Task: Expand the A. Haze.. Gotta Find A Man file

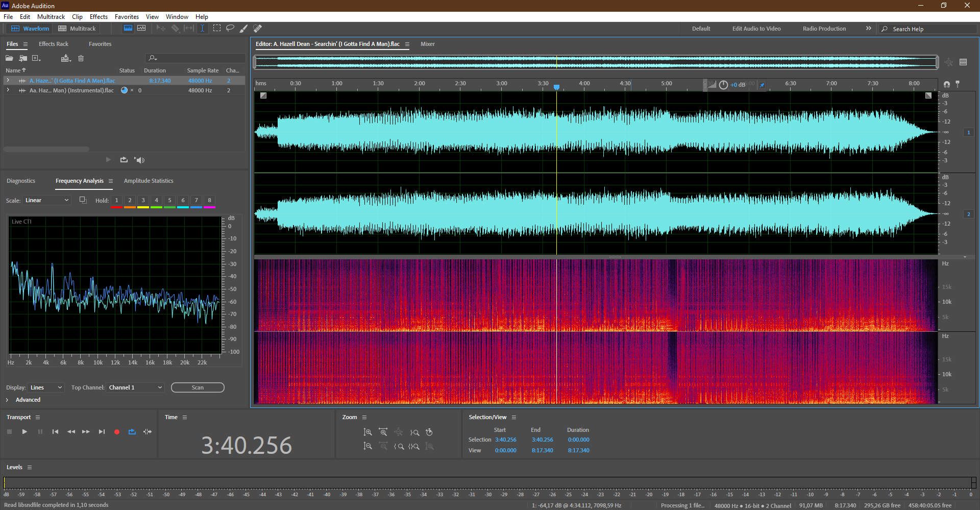Action: tap(8, 80)
